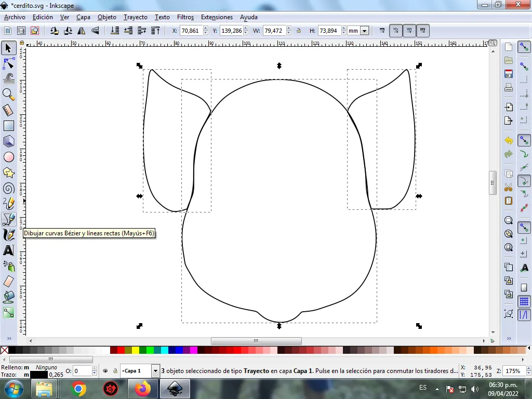
Task: Increase the W width spinner
Action: pos(289,29)
